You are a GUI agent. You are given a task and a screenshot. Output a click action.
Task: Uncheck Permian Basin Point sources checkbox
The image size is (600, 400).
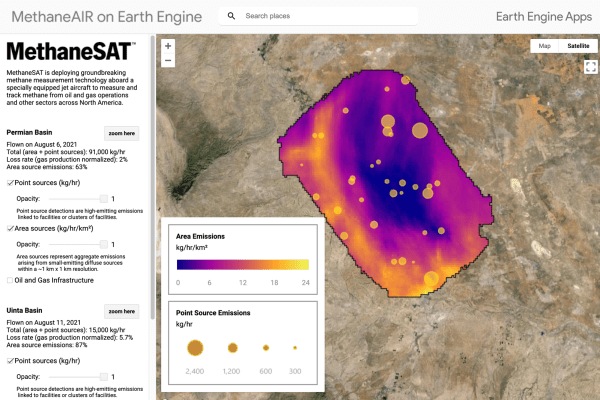(x=10, y=184)
